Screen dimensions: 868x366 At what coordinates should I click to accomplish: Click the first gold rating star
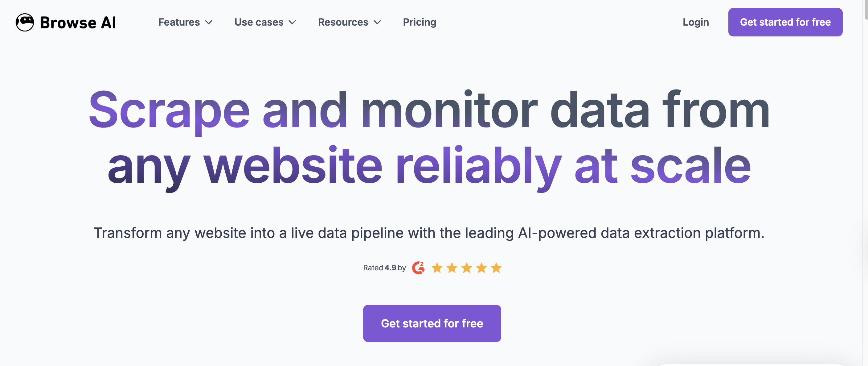437,268
